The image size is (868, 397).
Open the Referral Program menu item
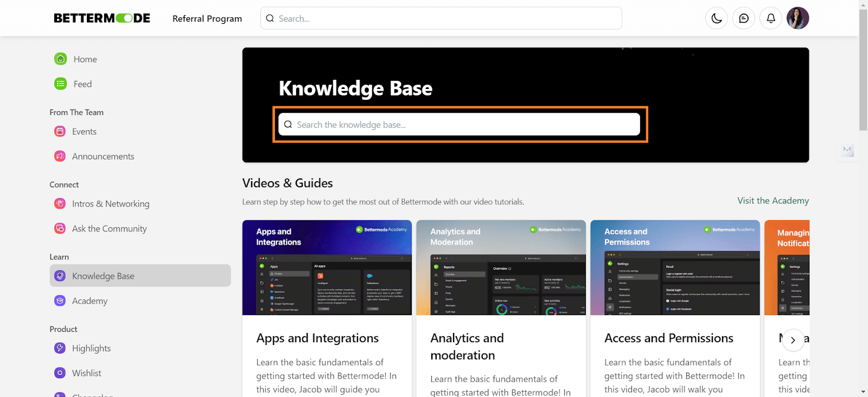[207, 18]
